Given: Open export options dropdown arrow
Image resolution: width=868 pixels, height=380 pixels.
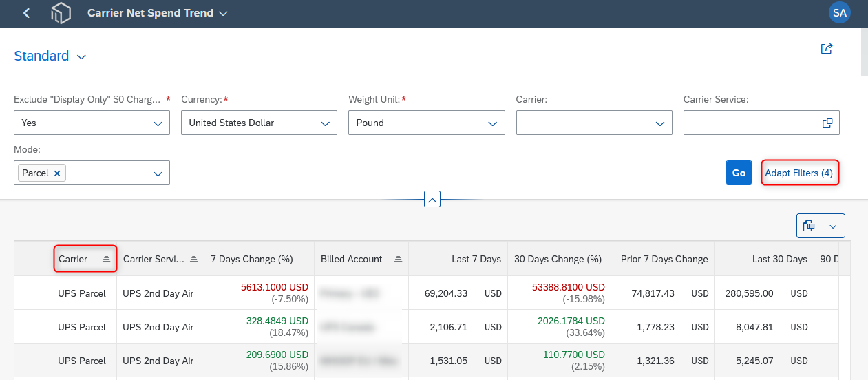Looking at the screenshot, I should (833, 226).
